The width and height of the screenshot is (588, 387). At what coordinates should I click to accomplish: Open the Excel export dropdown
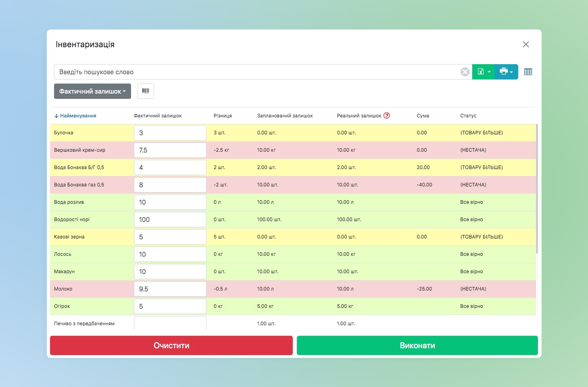point(483,72)
